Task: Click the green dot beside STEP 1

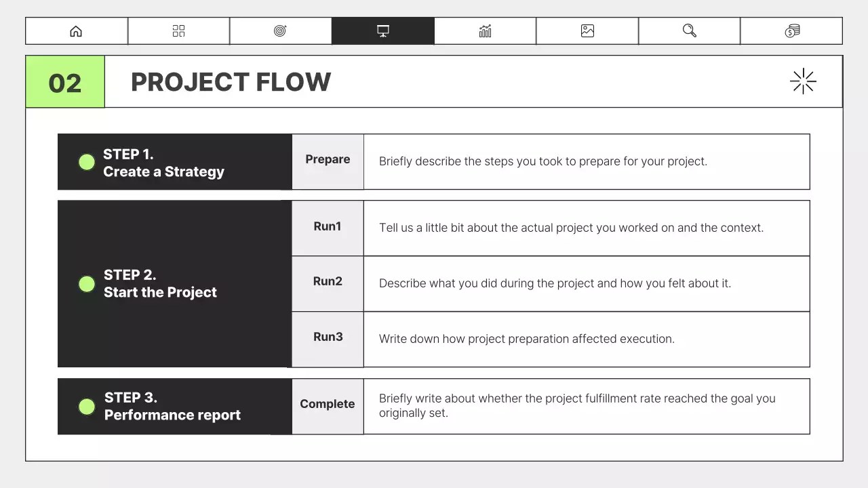Action: pos(87,162)
